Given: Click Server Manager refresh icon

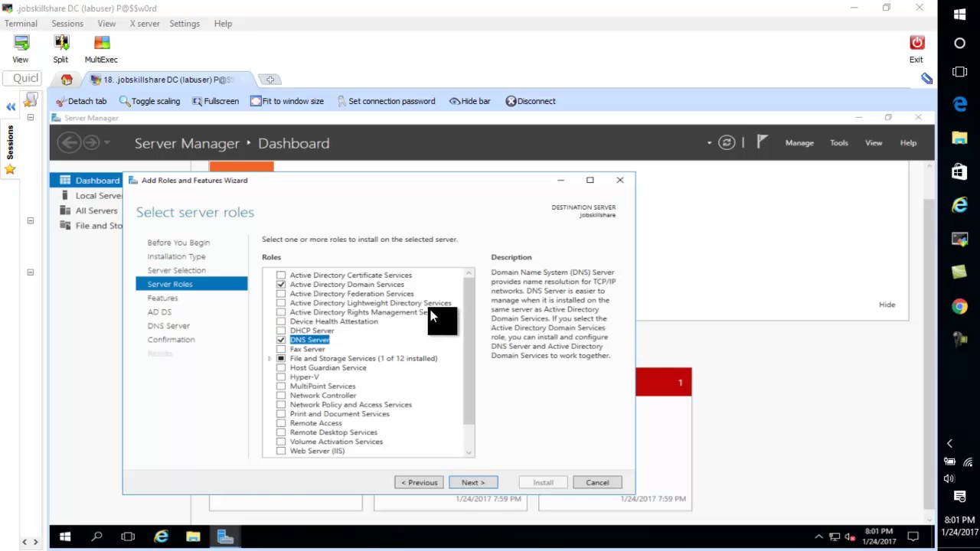Looking at the screenshot, I should [727, 142].
